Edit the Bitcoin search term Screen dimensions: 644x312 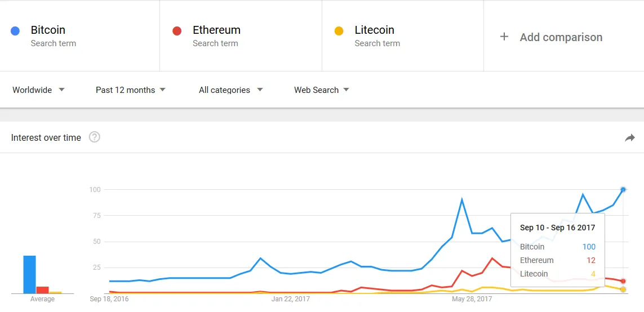pos(48,30)
